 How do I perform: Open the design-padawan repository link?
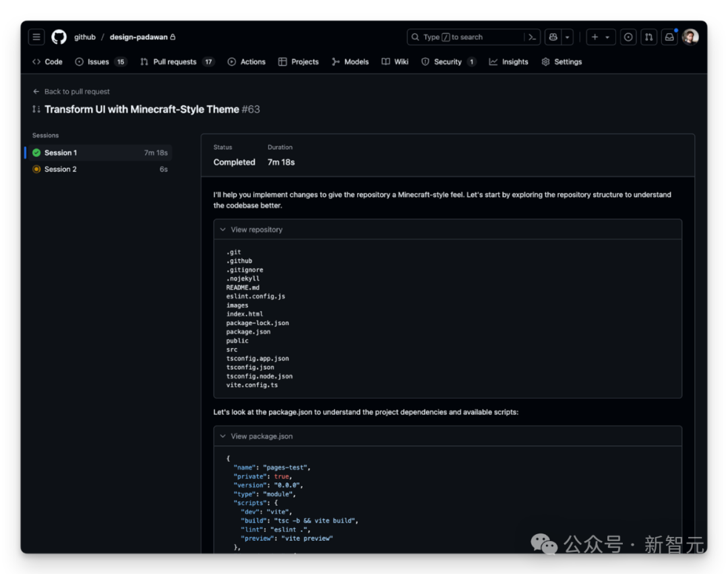pos(138,37)
